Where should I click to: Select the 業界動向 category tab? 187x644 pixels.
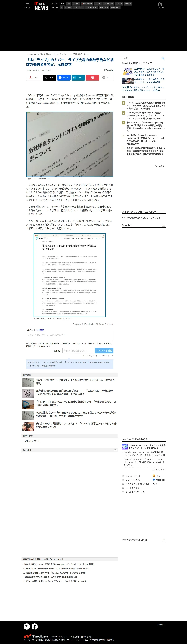(75, 4)
